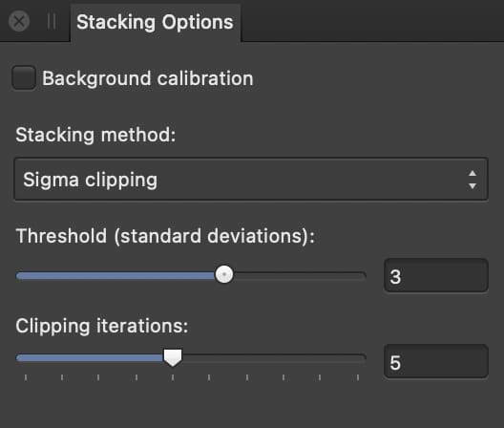The height and width of the screenshot is (428, 504).
Task: Click the Sigma clipping text in the combo box
Action: 90,180
